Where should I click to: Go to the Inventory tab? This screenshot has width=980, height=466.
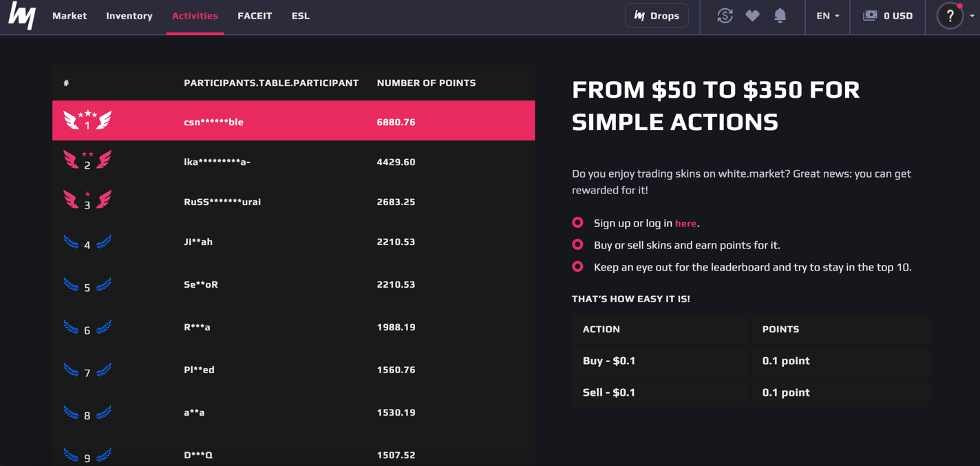(x=129, y=16)
